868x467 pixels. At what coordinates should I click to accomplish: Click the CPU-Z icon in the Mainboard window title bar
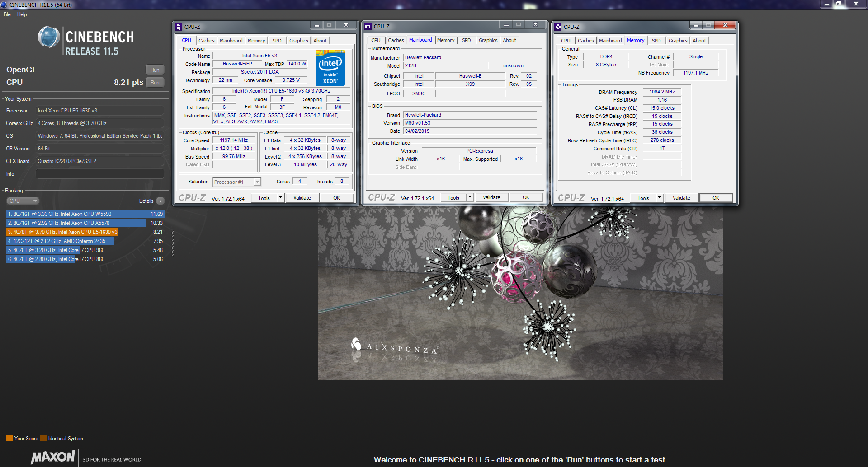coord(368,26)
